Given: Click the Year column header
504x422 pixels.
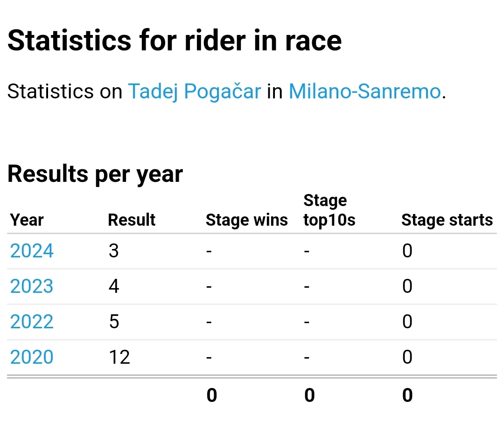Looking at the screenshot, I should (27, 220).
